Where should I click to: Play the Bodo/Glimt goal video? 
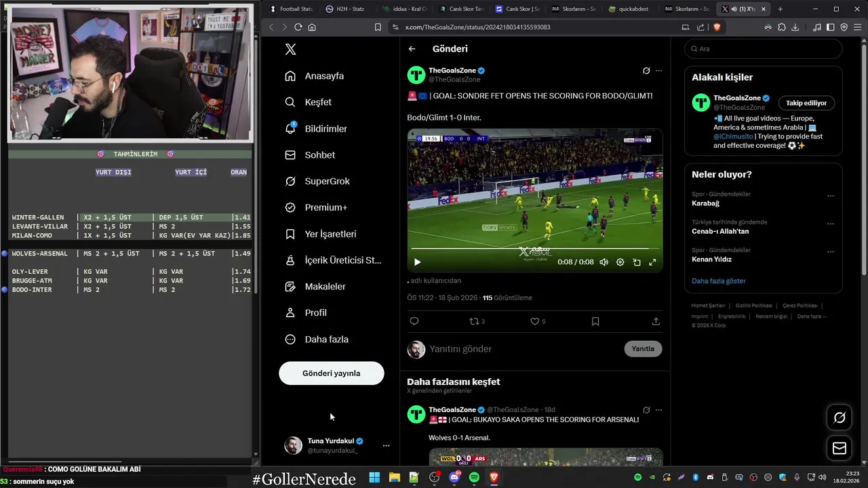tap(417, 262)
